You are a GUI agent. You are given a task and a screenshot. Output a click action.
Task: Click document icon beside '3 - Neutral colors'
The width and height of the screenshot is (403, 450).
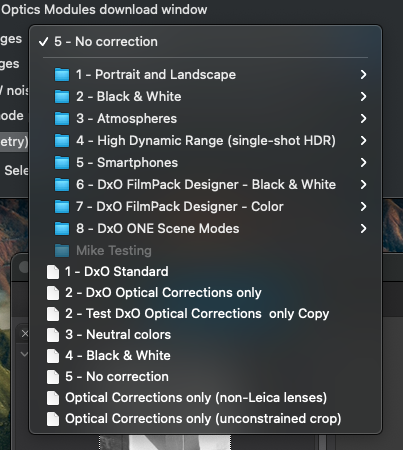(x=53, y=335)
